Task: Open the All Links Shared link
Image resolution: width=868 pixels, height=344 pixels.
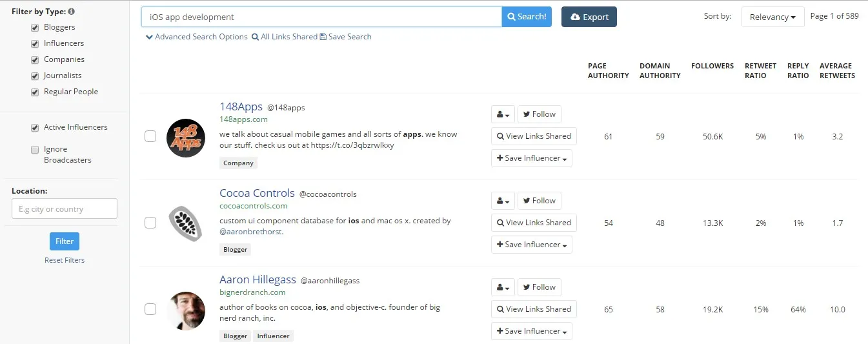Action: 285,37
